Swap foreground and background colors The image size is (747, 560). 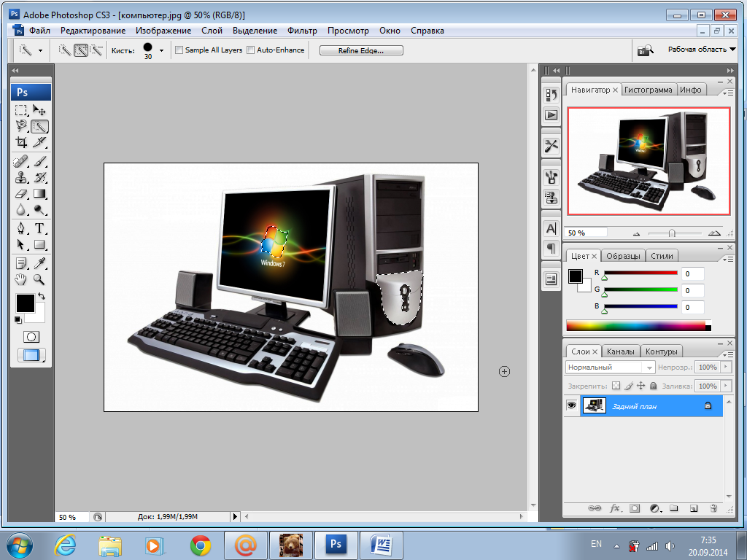(42, 296)
